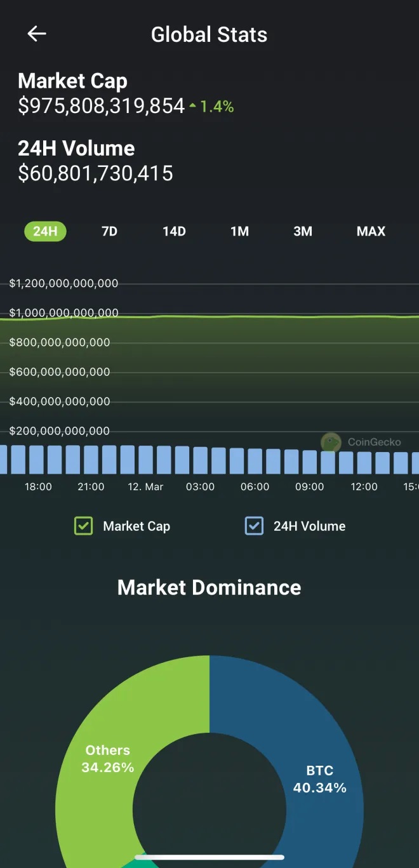419x868 pixels.
Task: Switch to the 14D time range
Action: [174, 231]
